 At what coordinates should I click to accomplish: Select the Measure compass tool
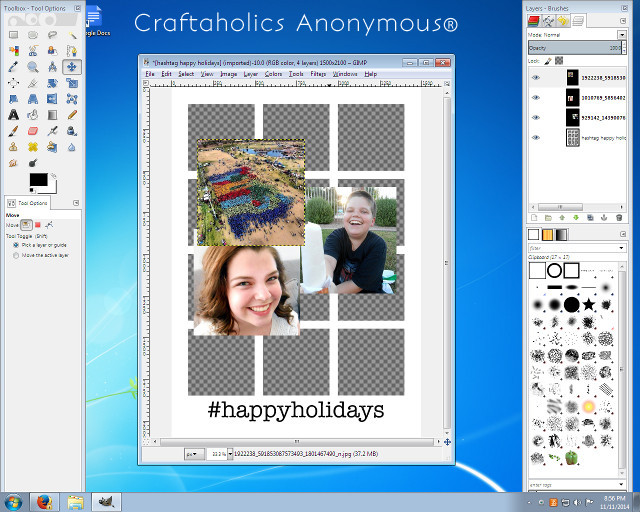[x=52, y=67]
